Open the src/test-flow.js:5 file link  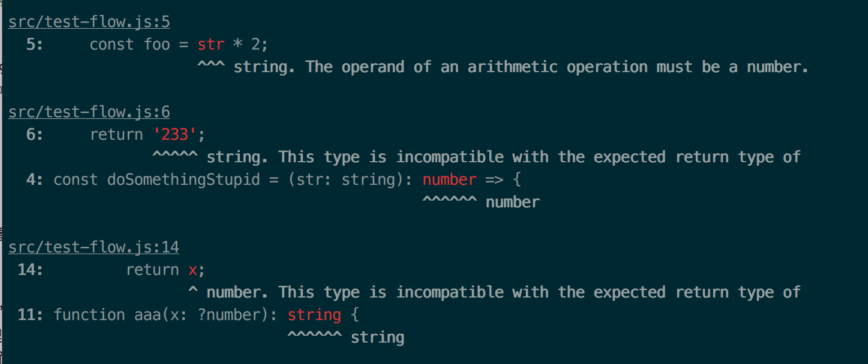tap(89, 22)
